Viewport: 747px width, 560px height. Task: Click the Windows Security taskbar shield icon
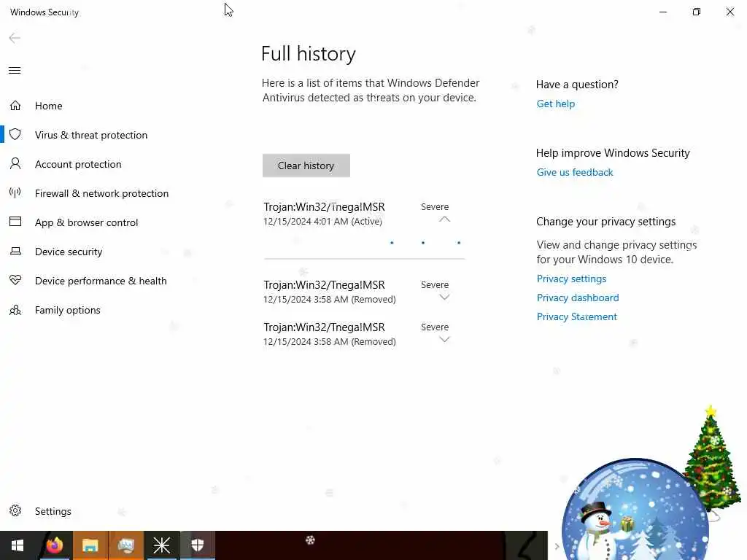coord(197,545)
